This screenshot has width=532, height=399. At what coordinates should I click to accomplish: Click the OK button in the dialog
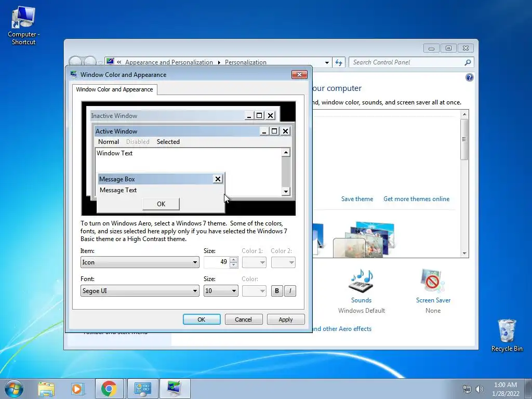(x=202, y=320)
